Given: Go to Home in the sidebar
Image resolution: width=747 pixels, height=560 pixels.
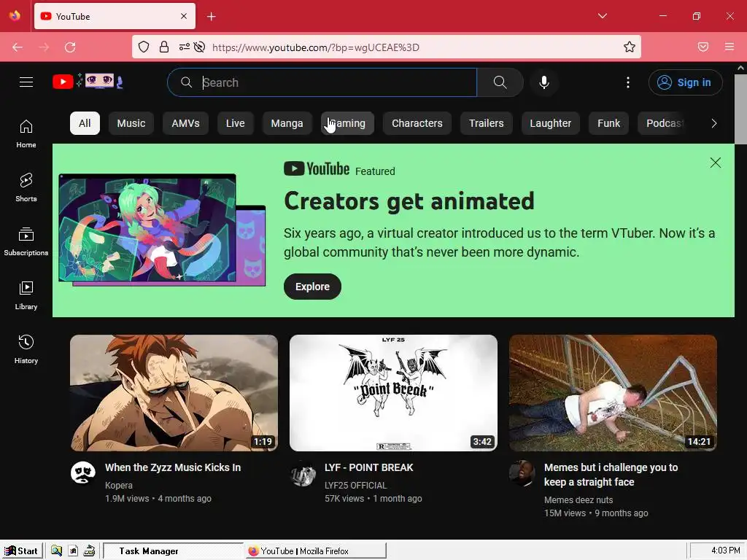Looking at the screenshot, I should tap(26, 134).
